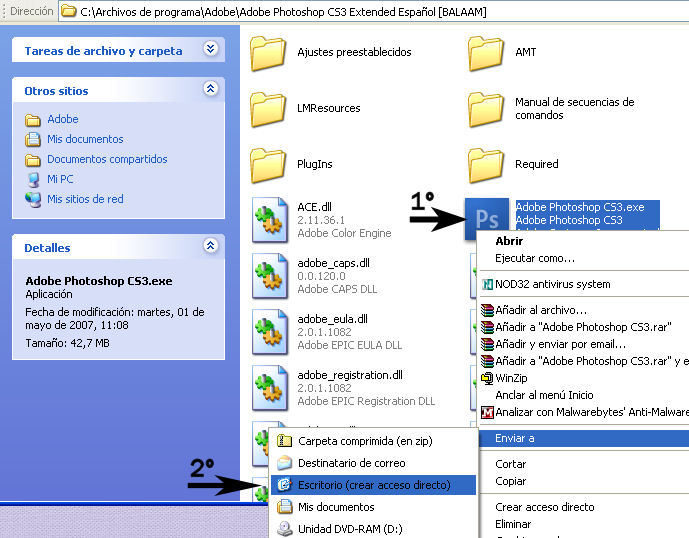Select the adobe_registration.dll file name
689x538 pixels.
pos(350,375)
